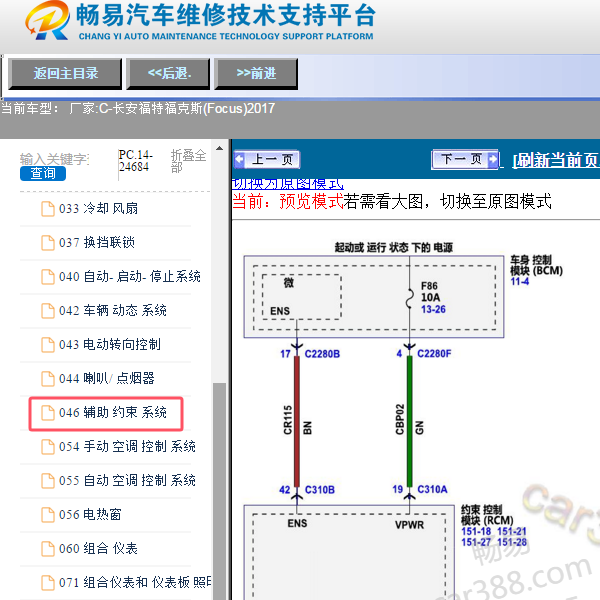Switch to original image mode link
This screenshot has height=600, width=600.
(x=288, y=184)
